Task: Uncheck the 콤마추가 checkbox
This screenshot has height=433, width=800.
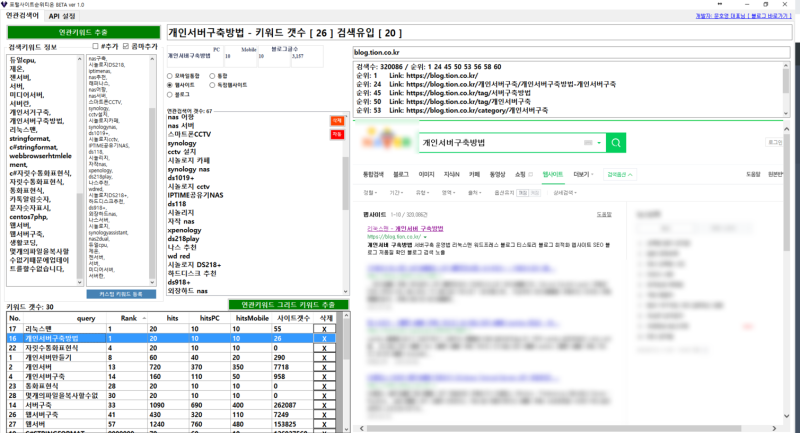Action: [x=126, y=46]
